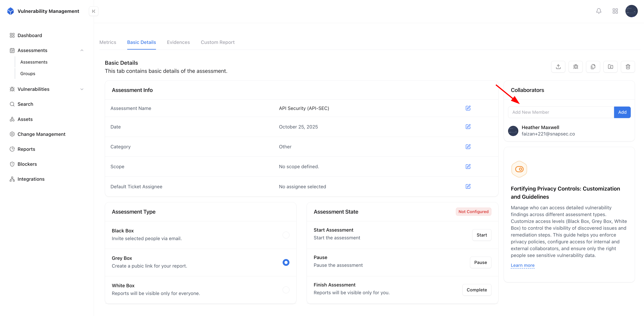Select the Black Box assessment type
The width and height of the screenshot is (644, 316).
(x=286, y=235)
